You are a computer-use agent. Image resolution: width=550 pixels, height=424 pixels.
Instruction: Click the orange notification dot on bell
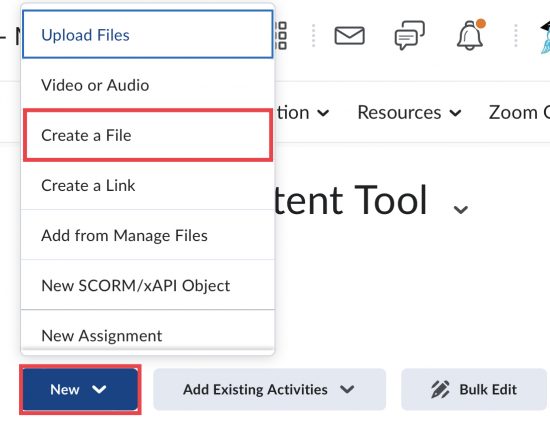click(481, 23)
